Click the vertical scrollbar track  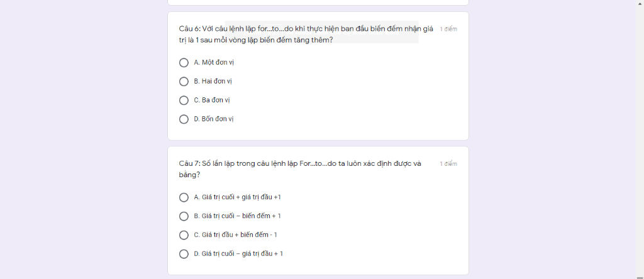pyautogui.click(x=640, y=139)
